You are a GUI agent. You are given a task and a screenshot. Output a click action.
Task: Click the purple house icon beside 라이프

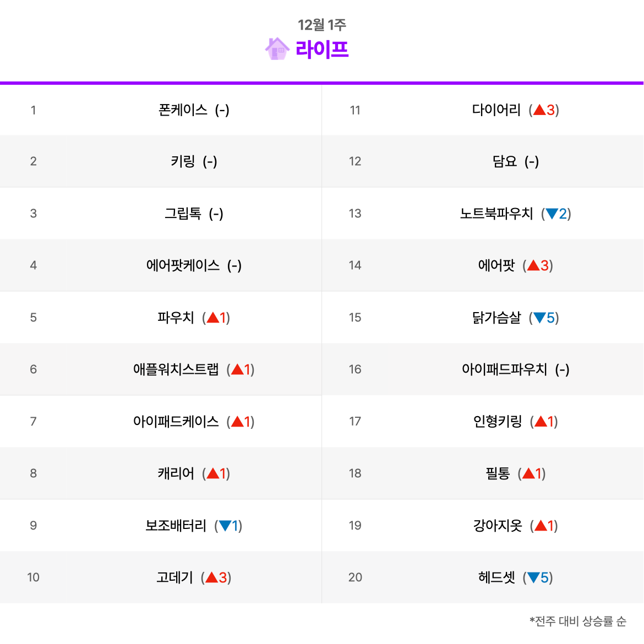point(277,49)
